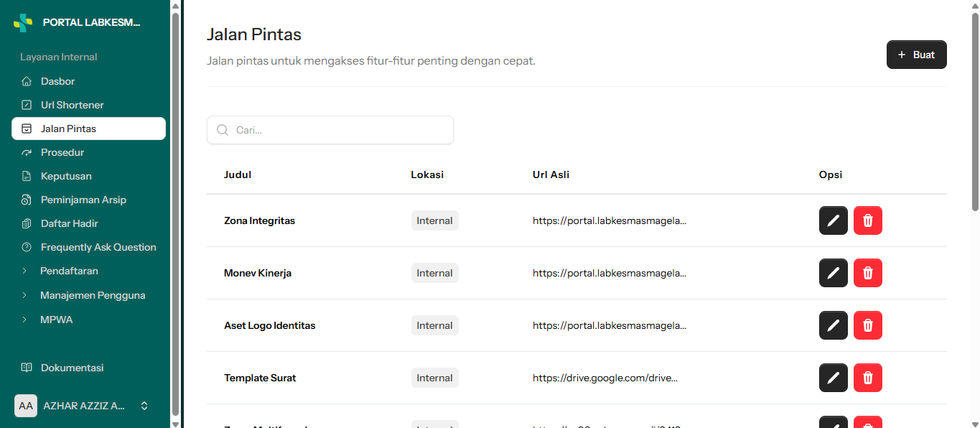Open Dasbor from the sidebar
Image resolution: width=980 pixels, height=428 pixels.
[x=89, y=81]
